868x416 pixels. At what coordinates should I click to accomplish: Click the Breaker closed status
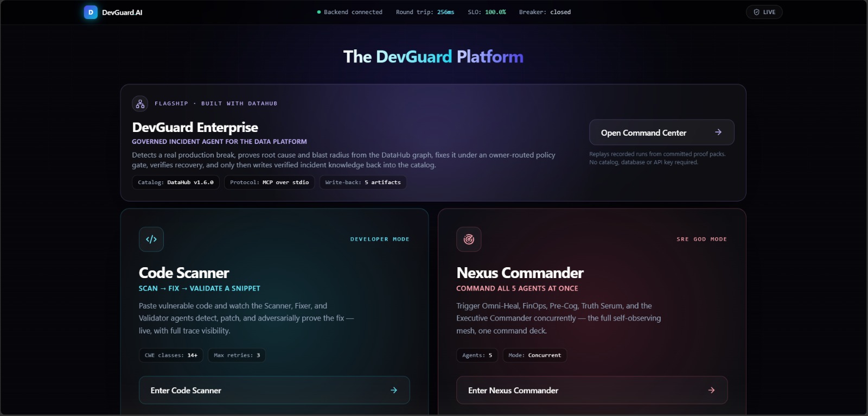pos(545,12)
